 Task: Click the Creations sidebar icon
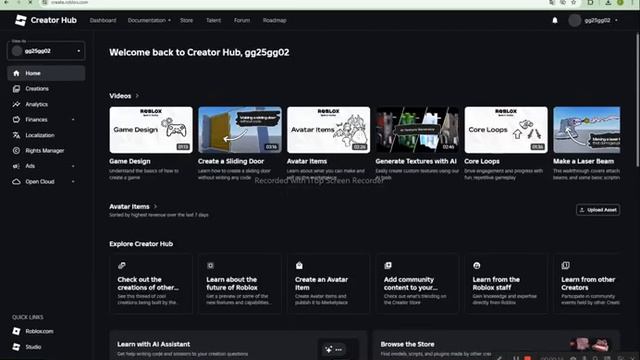pos(16,89)
